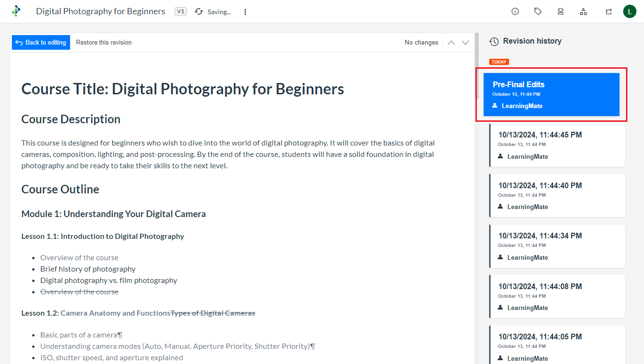Select the 11:44:45 PM revision
Screen dimensions: 644x364
click(557, 145)
